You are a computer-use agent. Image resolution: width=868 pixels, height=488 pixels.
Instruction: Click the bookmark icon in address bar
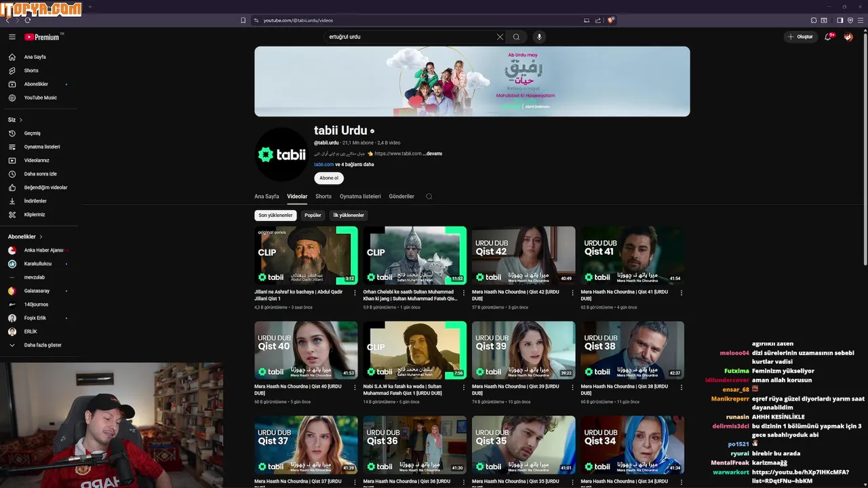(243, 20)
